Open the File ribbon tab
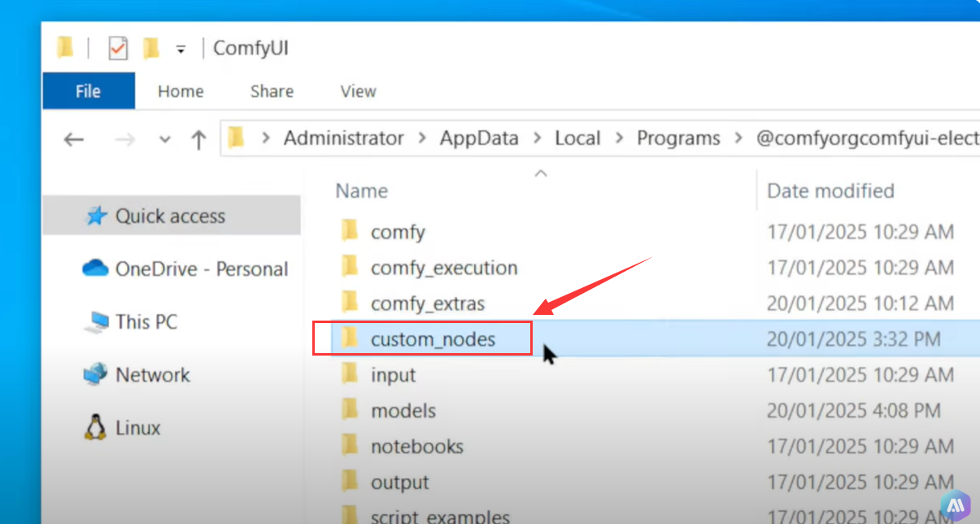 point(89,91)
